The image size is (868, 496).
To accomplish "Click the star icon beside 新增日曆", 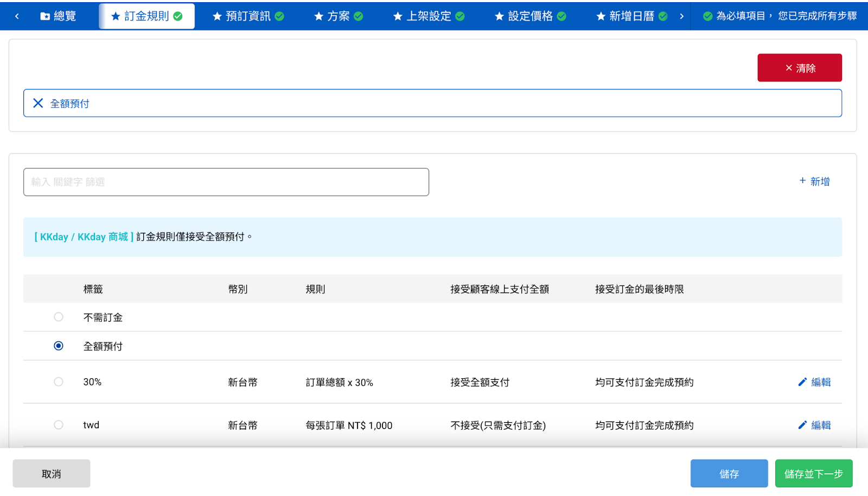I will 601,16.
